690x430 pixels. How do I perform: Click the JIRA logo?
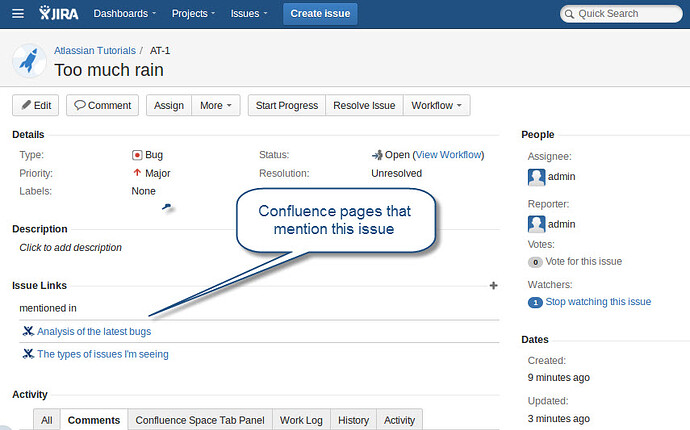59,13
